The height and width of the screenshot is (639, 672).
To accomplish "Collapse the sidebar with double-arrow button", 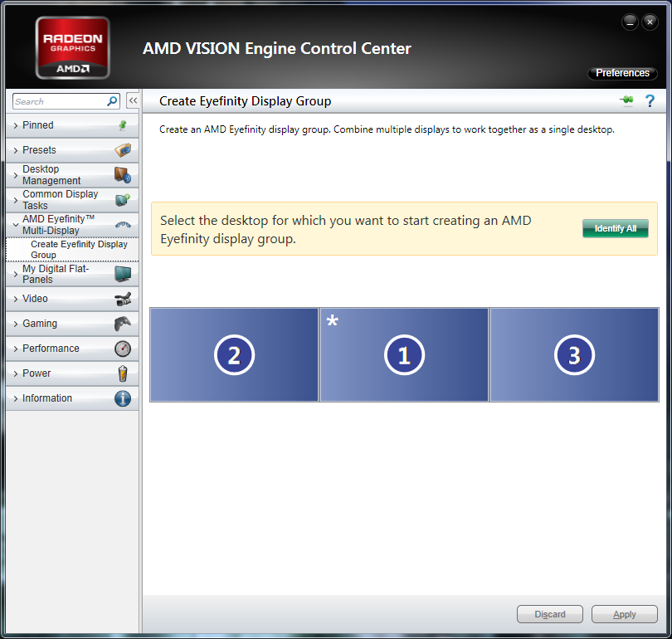I will click(133, 100).
